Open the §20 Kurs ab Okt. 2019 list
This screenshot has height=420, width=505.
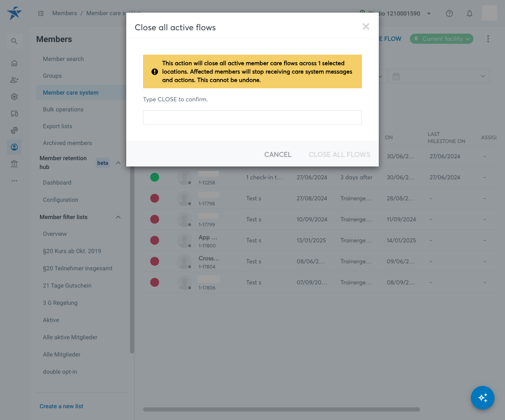(x=72, y=251)
